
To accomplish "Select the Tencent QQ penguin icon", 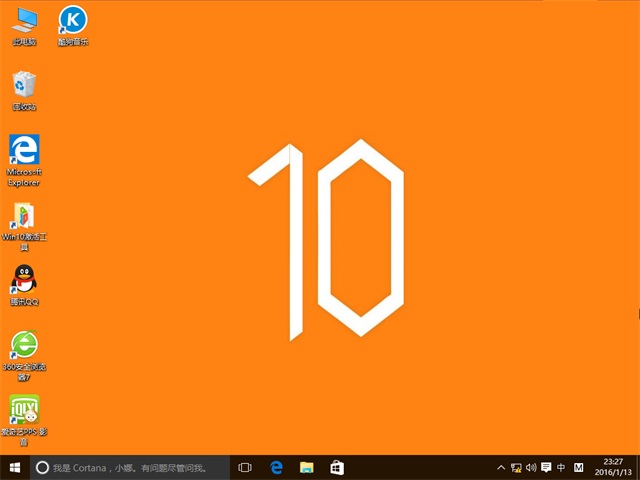I will 24,281.
